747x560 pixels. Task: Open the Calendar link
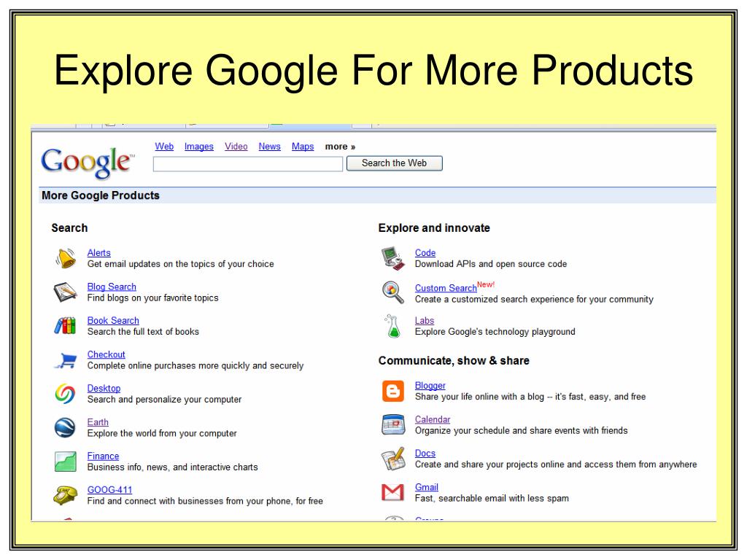point(433,419)
